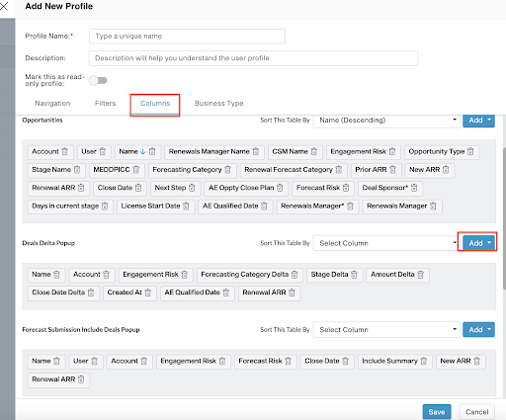Expand the Deals Delta Popup Add button

(478, 243)
